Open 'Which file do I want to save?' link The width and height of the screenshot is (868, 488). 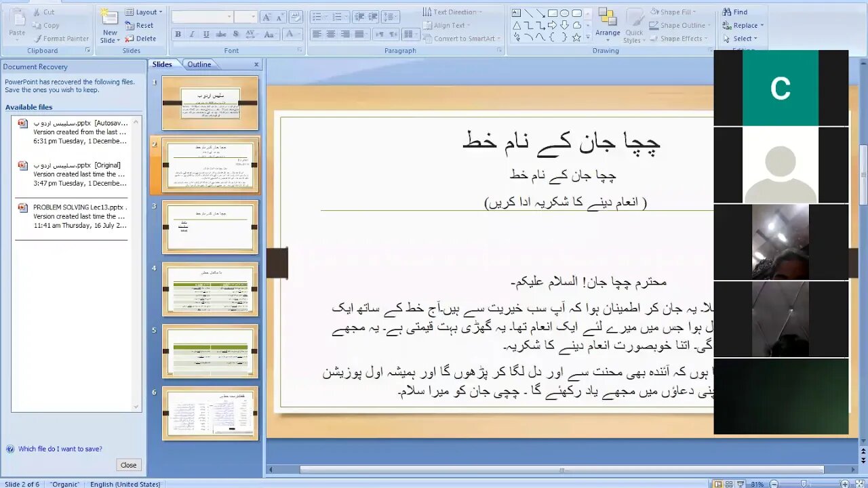click(60, 449)
